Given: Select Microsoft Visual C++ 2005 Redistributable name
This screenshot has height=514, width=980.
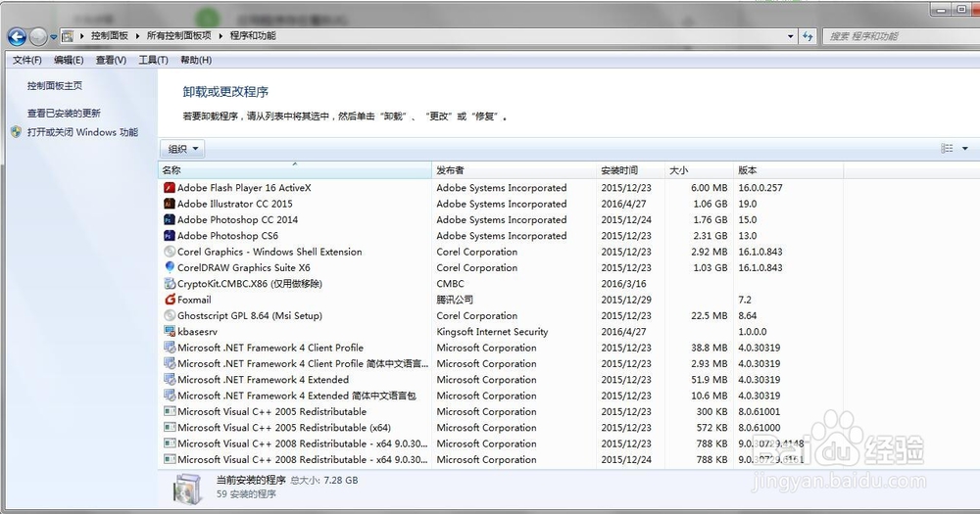Looking at the screenshot, I should [x=271, y=411].
